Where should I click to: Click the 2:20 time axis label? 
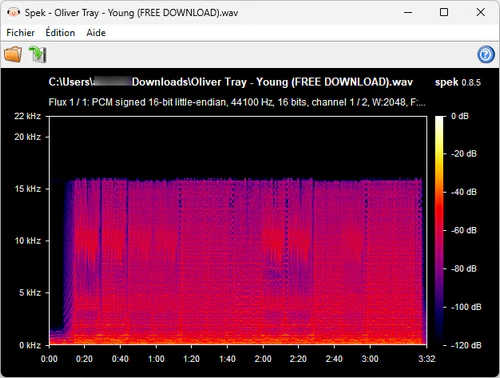298,359
